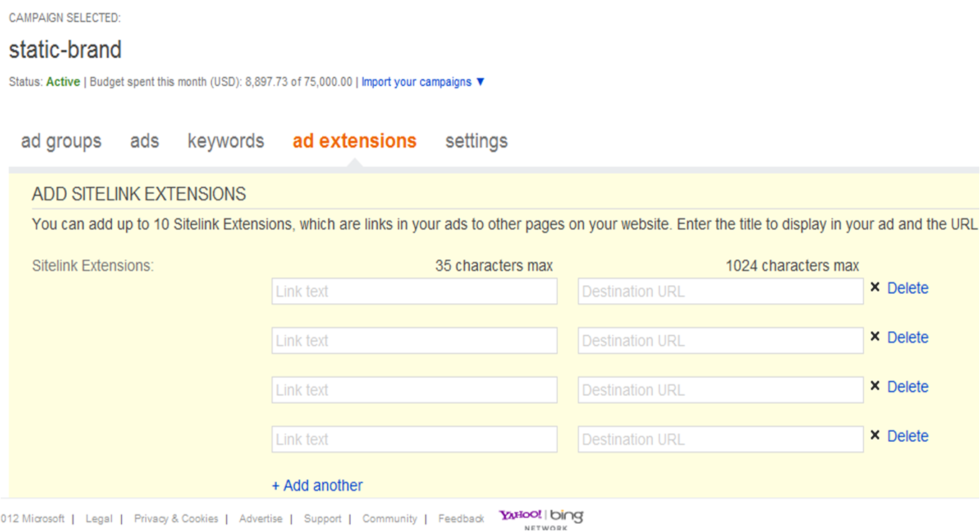Click the X icon beside second sitelink row
Image resolution: width=980 pixels, height=531 pixels.
[875, 336]
